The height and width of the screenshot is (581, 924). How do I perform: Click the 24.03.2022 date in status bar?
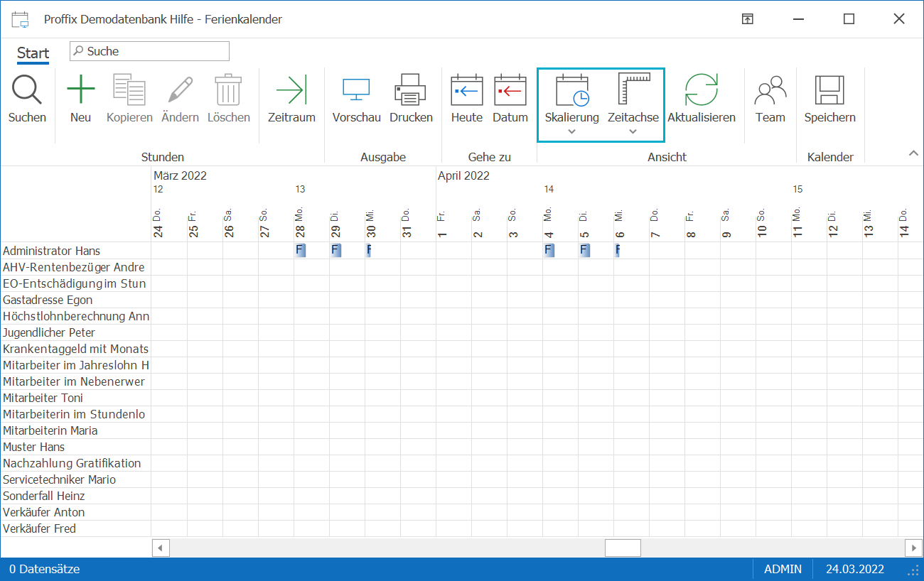coord(855,569)
